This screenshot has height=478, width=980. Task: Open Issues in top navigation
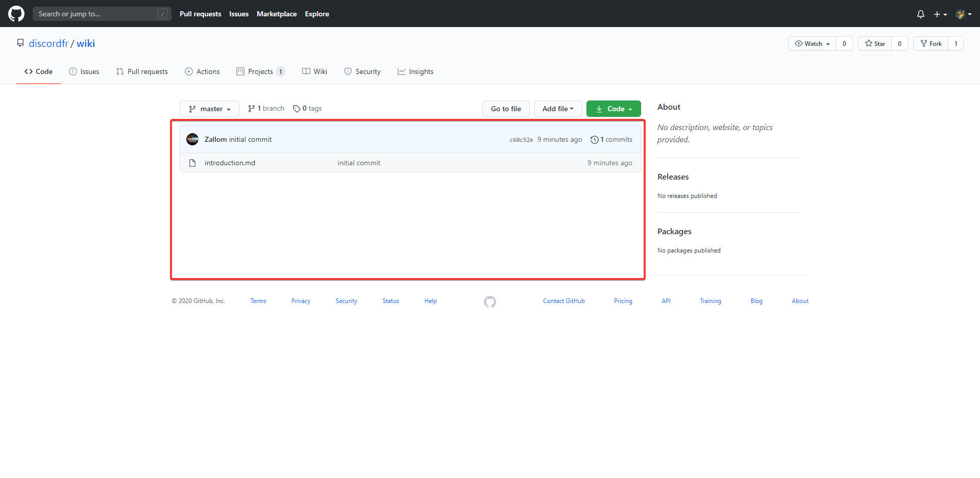click(x=239, y=14)
